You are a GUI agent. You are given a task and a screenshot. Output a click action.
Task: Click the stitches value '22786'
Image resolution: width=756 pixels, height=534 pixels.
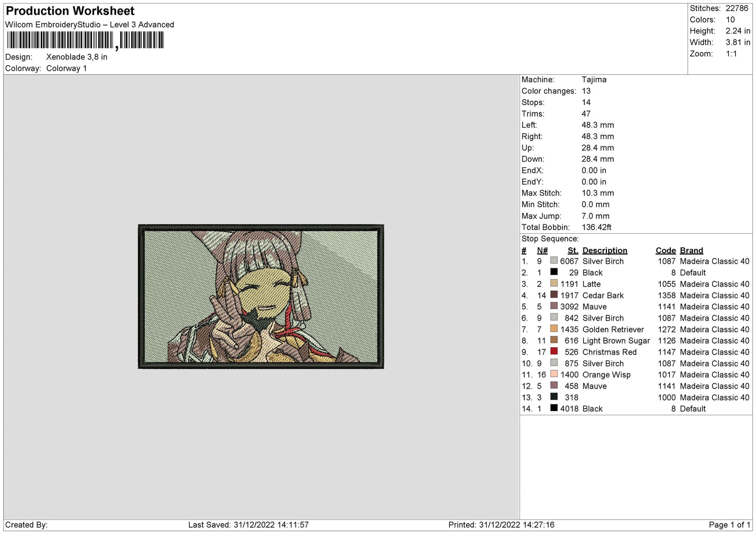(737, 8)
